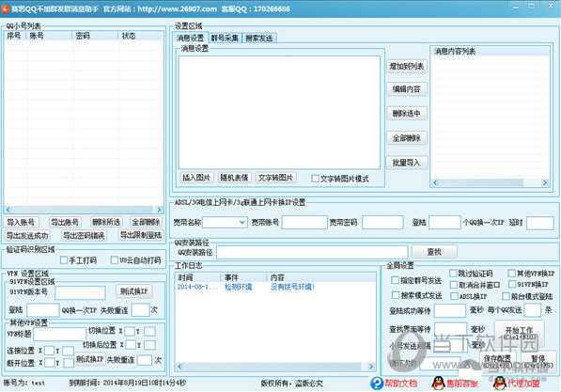Enable the UU云自动打码 checkbox
The width and height of the screenshot is (561, 392).
pos(114,259)
